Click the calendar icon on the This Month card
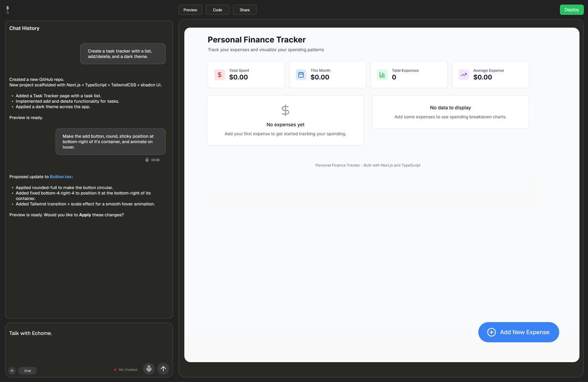This screenshot has height=382, width=588. (x=301, y=75)
